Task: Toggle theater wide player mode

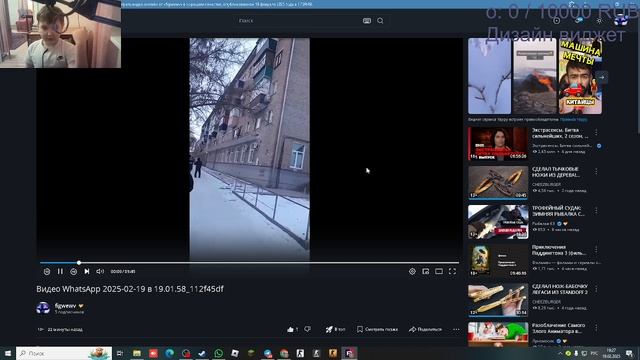Action: [x=439, y=271]
